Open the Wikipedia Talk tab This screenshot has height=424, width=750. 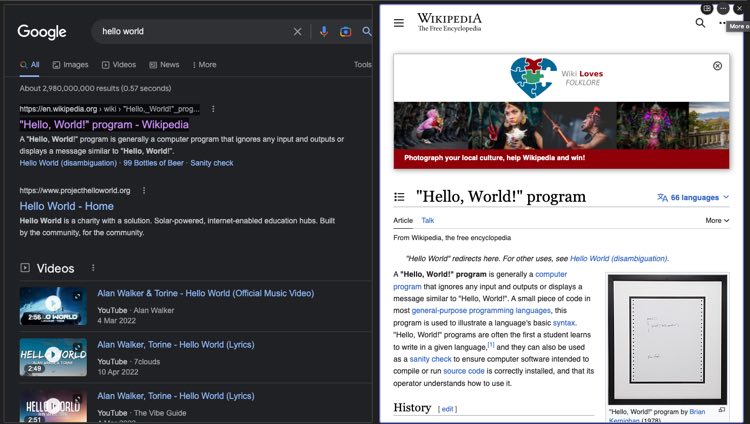point(428,221)
